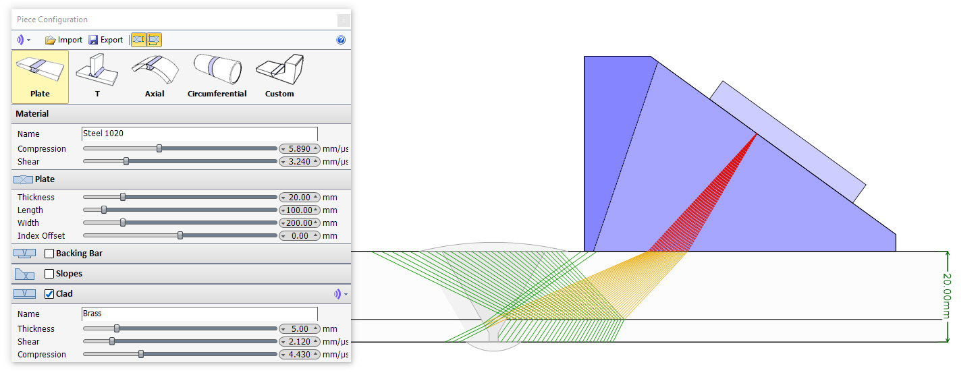The width and height of the screenshot is (980, 381).
Task: Decrease the 5.00 clad thickness value
Action: [x=284, y=328]
